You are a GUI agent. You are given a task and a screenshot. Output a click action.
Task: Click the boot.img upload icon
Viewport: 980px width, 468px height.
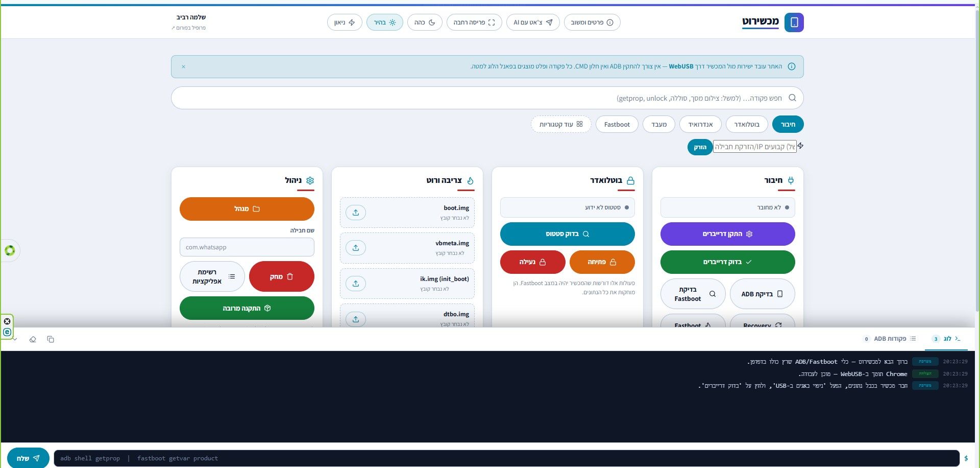point(356,213)
